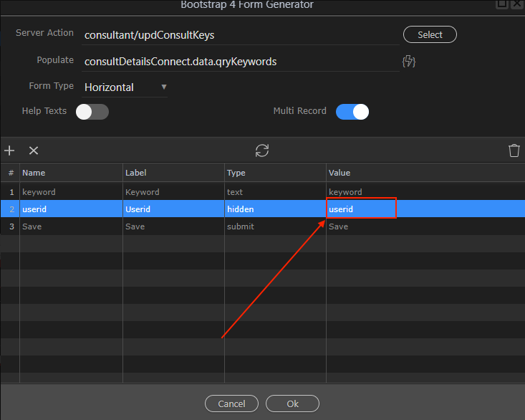Confirm the dialog with Ok

click(292, 404)
